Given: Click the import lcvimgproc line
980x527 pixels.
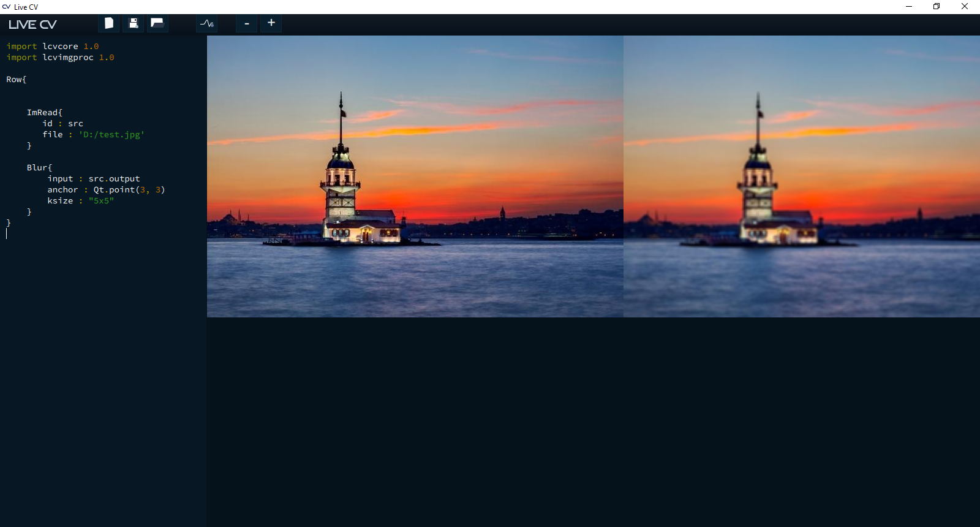Looking at the screenshot, I should coord(60,58).
